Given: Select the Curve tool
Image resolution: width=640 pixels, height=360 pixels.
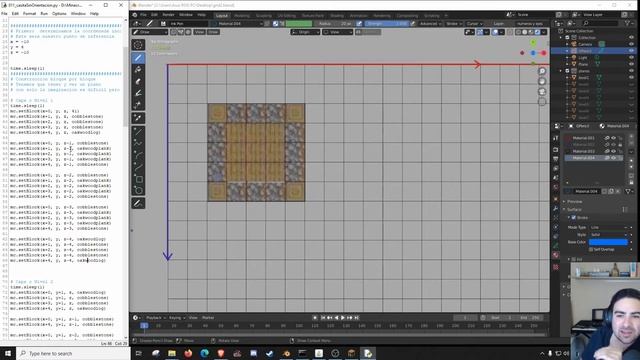Looking at the screenshot, I should click(x=138, y=167).
